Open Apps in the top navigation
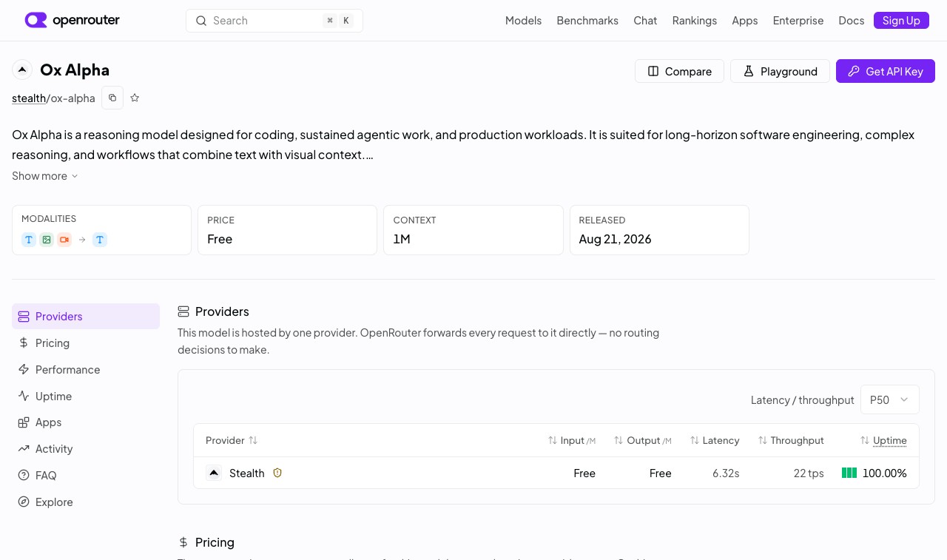The image size is (947, 560). (x=745, y=21)
